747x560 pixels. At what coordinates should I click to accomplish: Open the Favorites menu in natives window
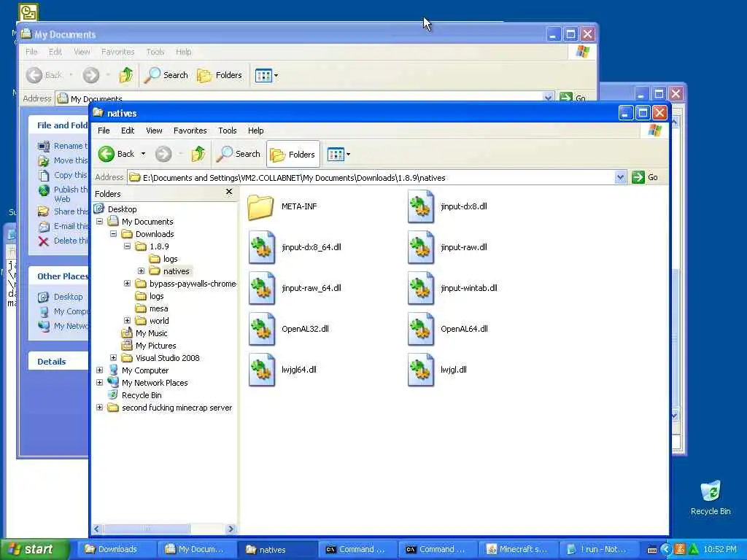(x=190, y=131)
